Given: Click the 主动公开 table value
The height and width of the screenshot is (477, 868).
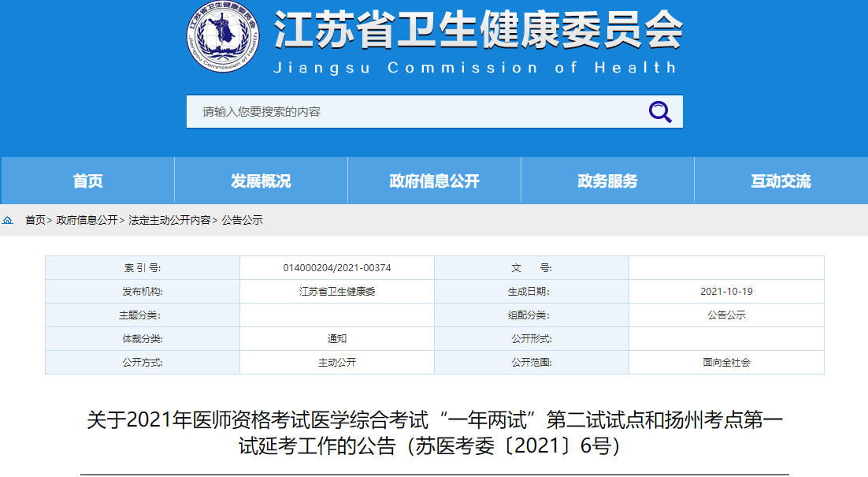Looking at the screenshot, I should point(336,363).
